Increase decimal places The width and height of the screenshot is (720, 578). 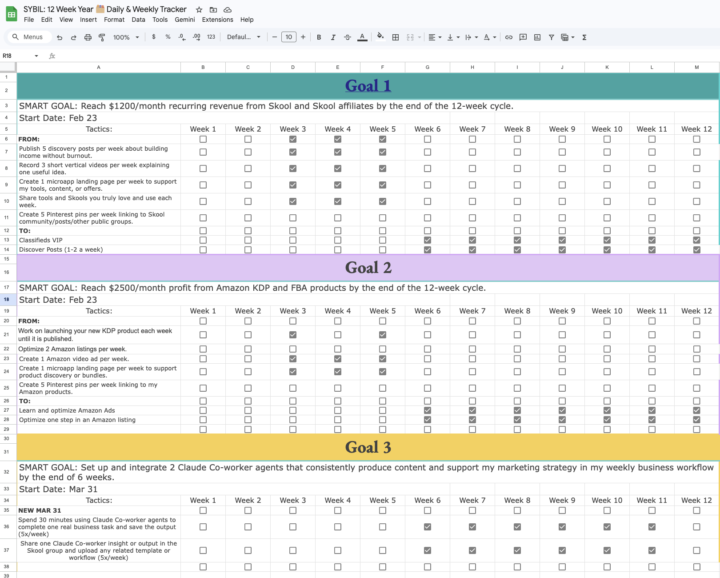click(197, 37)
